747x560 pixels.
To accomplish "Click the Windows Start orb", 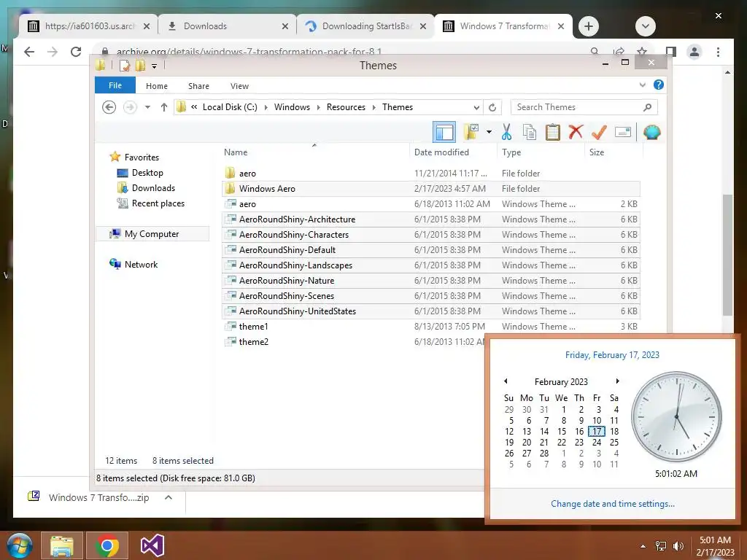I will coord(19,545).
